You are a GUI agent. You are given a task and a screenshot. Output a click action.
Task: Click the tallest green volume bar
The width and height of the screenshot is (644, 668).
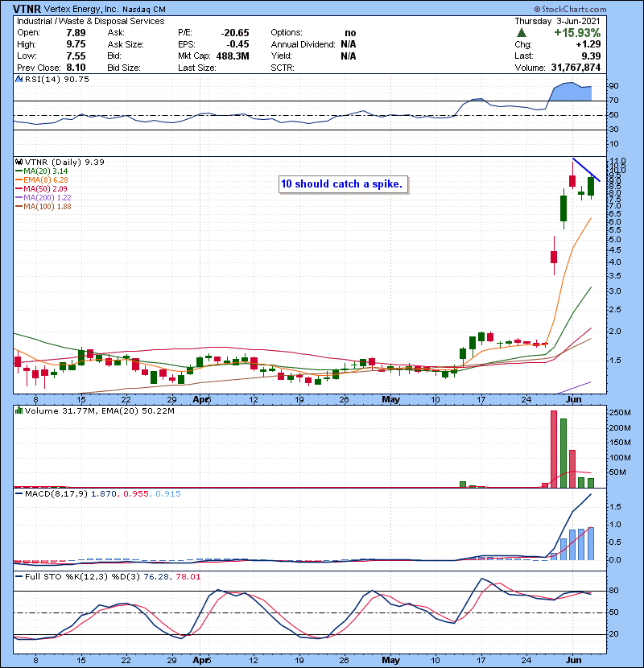click(x=563, y=453)
